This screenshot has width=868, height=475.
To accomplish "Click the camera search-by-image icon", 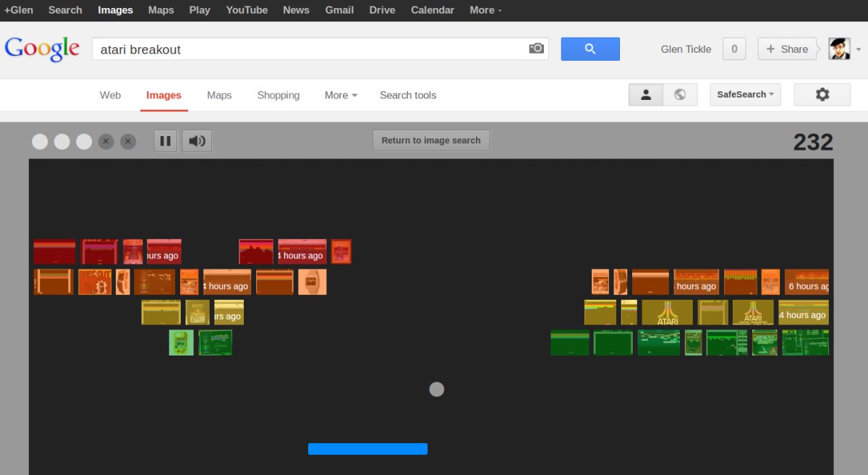I will coord(536,49).
